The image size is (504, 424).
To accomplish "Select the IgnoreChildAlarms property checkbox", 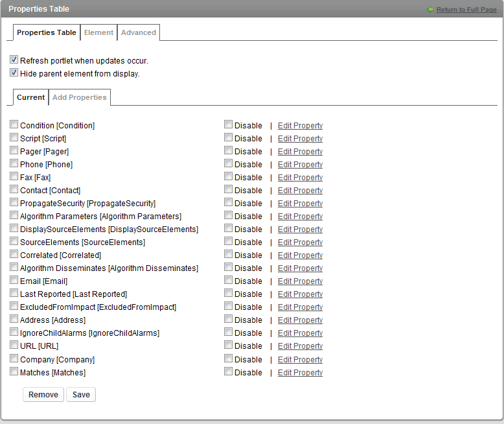I will [14, 332].
